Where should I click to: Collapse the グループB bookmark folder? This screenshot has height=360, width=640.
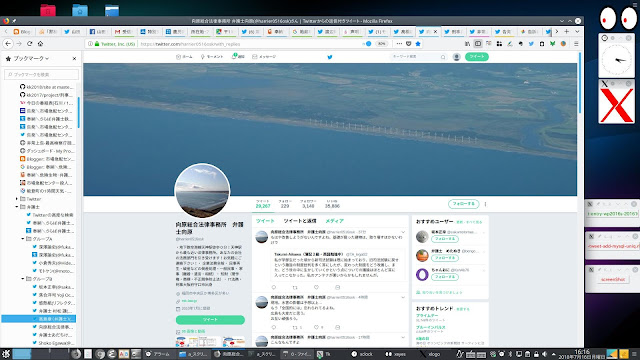(23, 279)
